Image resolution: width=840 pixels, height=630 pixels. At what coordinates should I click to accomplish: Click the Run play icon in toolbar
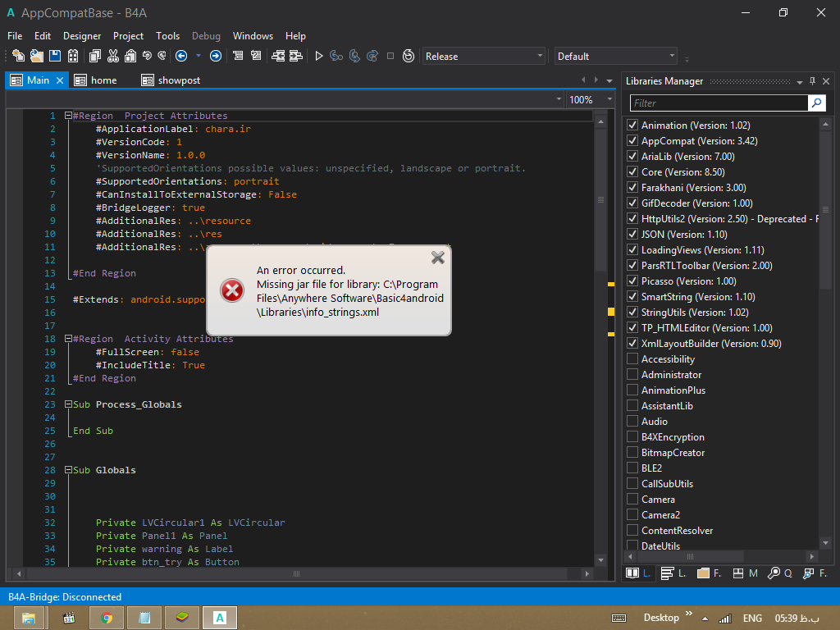pos(319,56)
